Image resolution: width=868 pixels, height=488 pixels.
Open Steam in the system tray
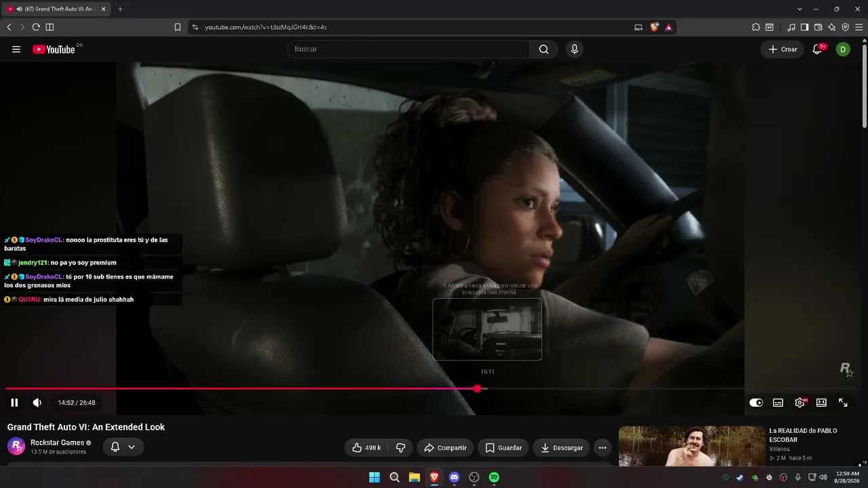[740, 477]
